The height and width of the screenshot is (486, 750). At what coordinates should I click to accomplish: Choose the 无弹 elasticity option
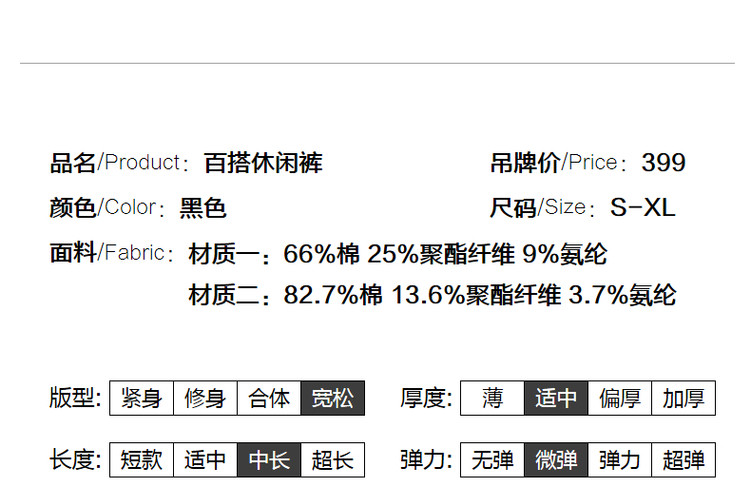[x=492, y=460]
